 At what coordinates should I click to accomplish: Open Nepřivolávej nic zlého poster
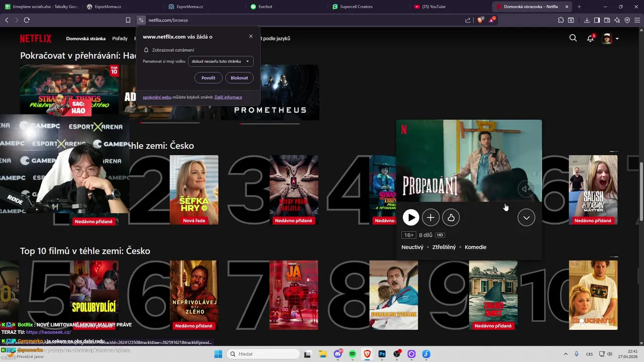194,295
